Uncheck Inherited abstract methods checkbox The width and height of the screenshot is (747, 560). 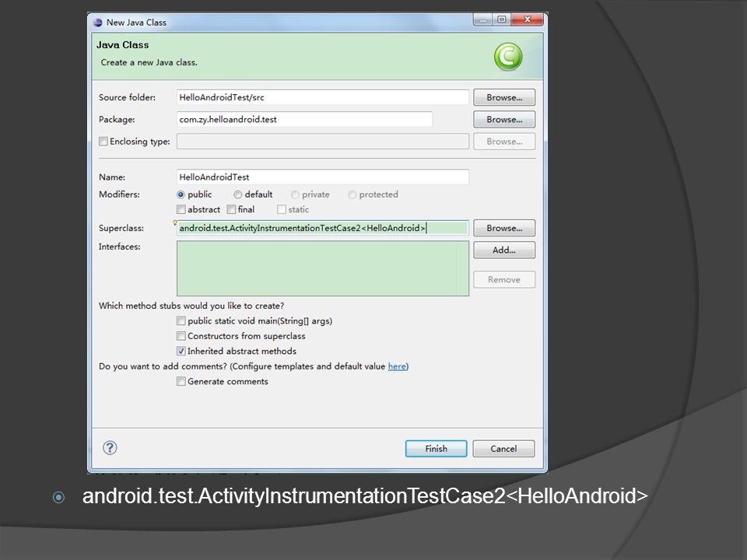click(x=181, y=351)
